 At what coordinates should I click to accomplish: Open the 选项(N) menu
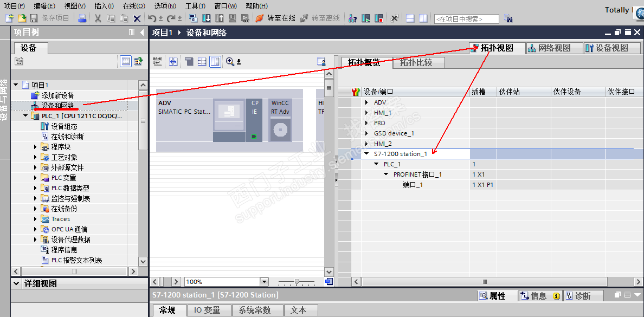click(x=165, y=6)
